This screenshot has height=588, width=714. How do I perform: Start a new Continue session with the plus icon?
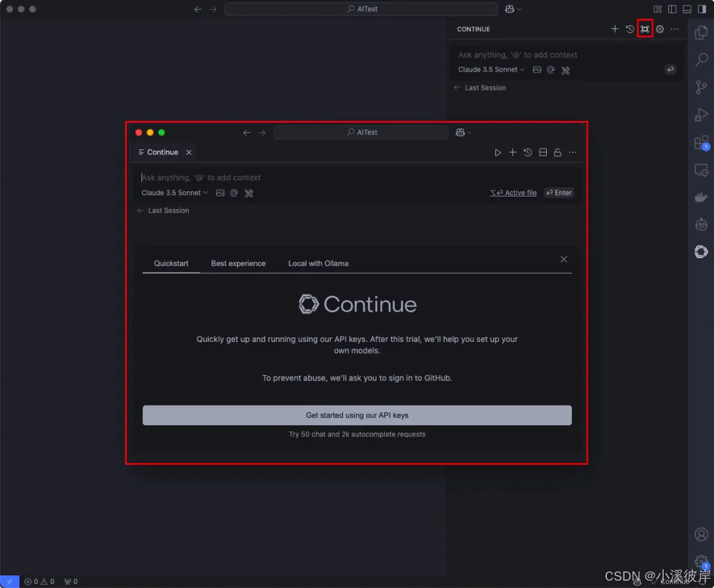(x=512, y=152)
